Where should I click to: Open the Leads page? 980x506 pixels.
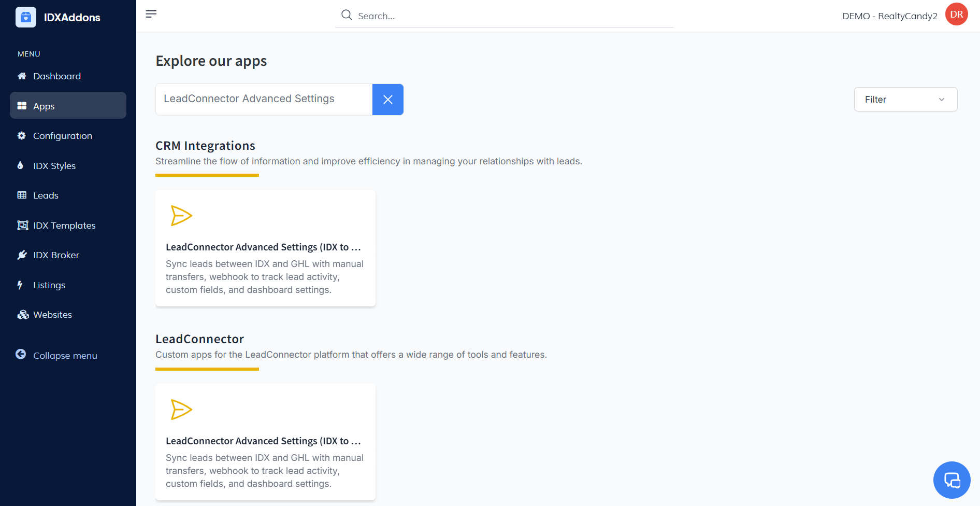click(x=46, y=195)
